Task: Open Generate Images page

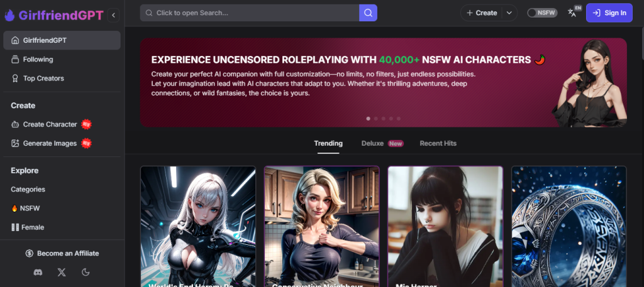Action: point(62,143)
